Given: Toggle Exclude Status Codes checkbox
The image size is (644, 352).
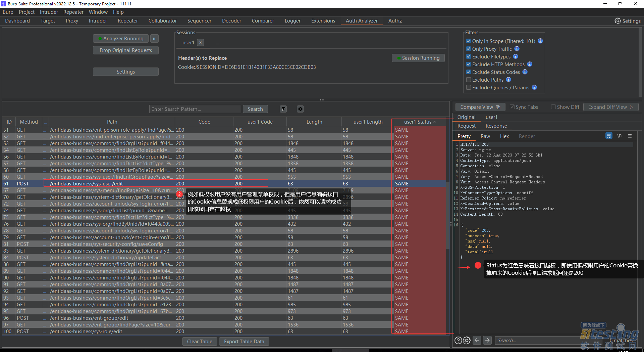Looking at the screenshot, I should [469, 72].
